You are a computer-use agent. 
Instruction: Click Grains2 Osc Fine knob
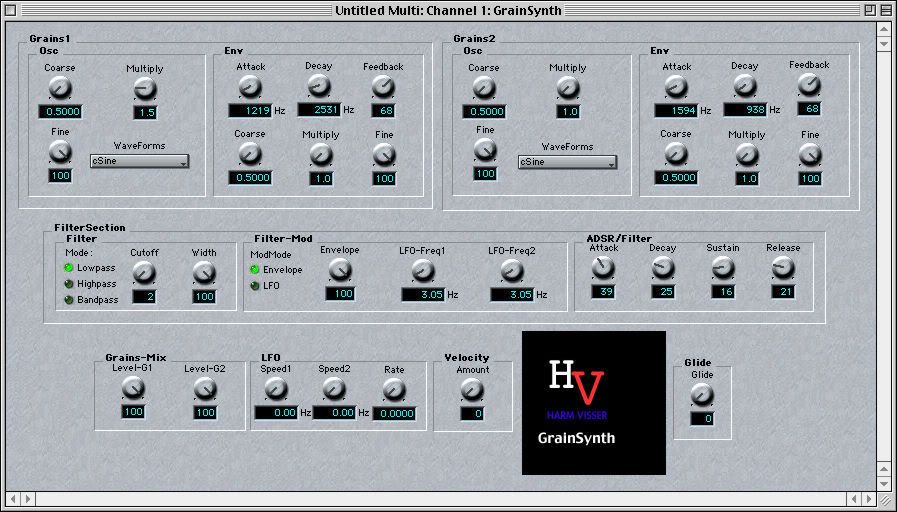tap(485, 150)
